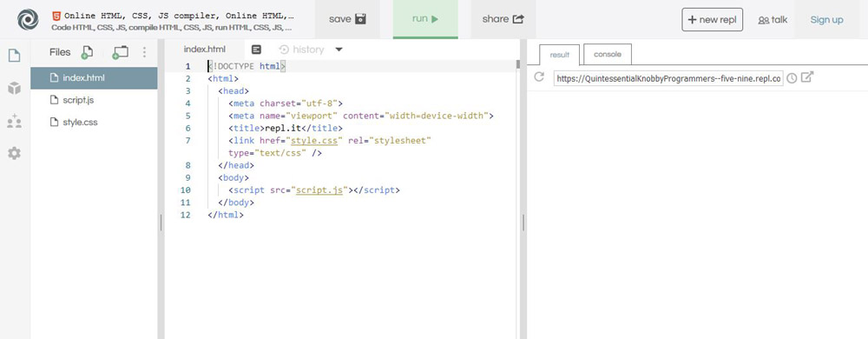Select the index.html editor tab
The width and height of the screenshot is (868, 339).
click(x=205, y=50)
